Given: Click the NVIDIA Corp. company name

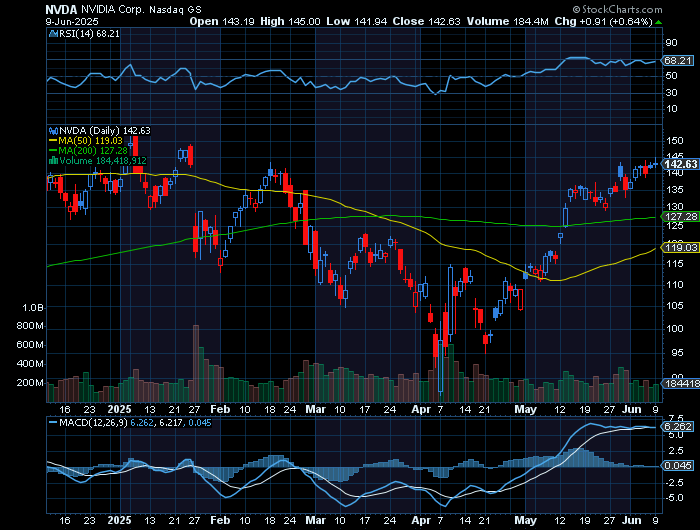Looking at the screenshot, I should [x=113, y=9].
